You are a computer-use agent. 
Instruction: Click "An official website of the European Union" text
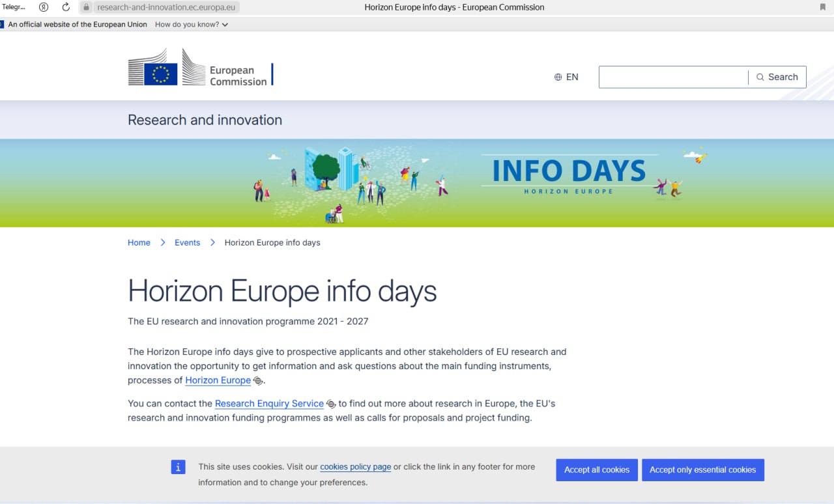click(78, 25)
